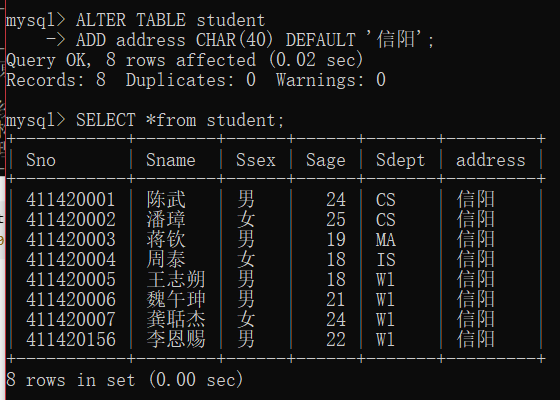Screen dimensions: 560x400
Task: Click the IS department value
Action: coord(386,260)
